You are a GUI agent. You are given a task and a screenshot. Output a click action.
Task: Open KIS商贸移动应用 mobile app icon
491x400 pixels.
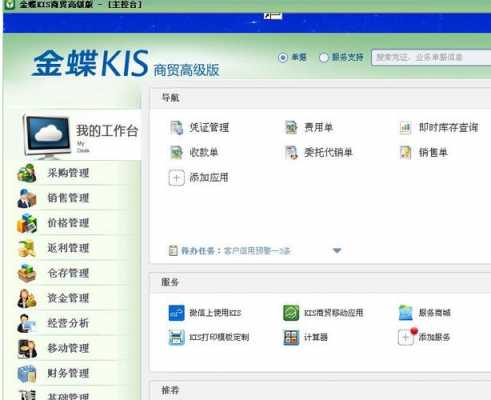[291, 313]
